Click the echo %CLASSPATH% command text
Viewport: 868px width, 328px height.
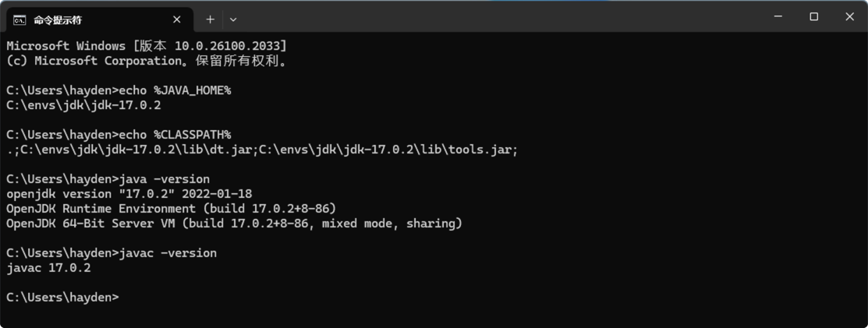(x=175, y=135)
